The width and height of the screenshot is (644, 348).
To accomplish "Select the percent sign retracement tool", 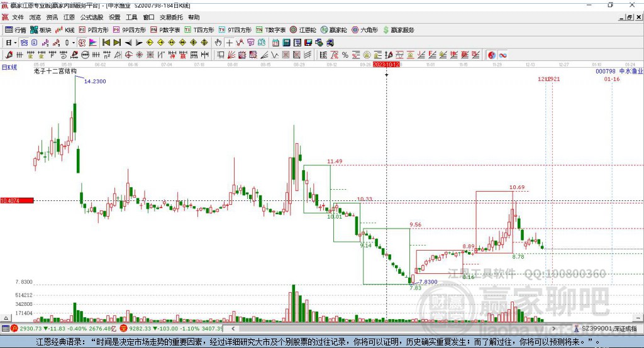I will coord(345,55).
